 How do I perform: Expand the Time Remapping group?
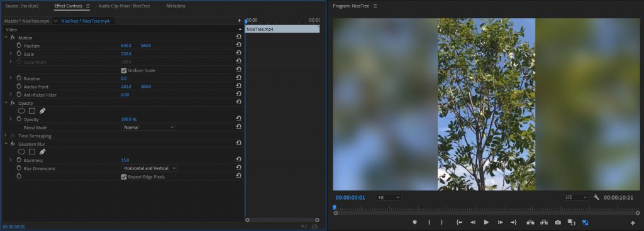(x=6, y=136)
